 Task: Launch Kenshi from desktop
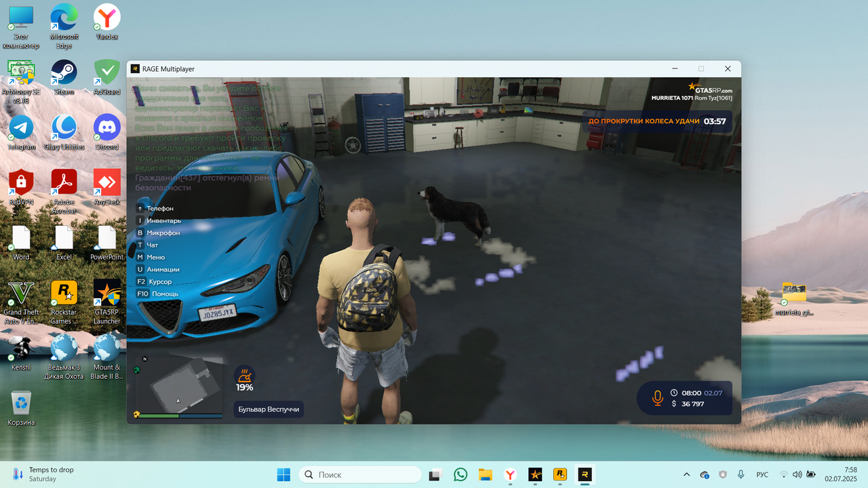[21, 352]
